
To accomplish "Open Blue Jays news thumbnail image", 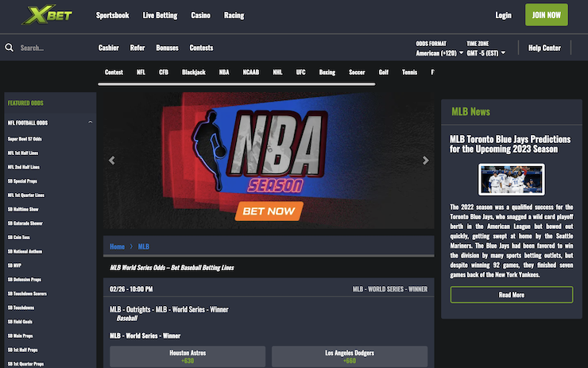I will 512,180.
